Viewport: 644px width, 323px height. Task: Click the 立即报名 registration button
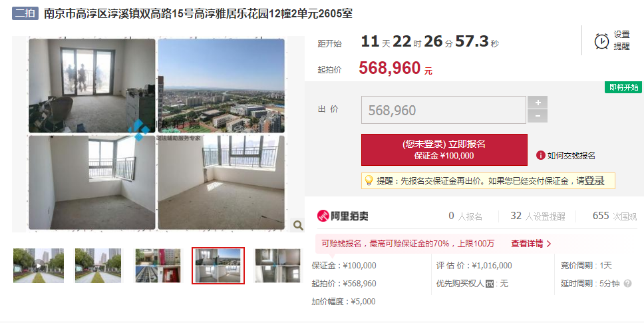(444, 150)
